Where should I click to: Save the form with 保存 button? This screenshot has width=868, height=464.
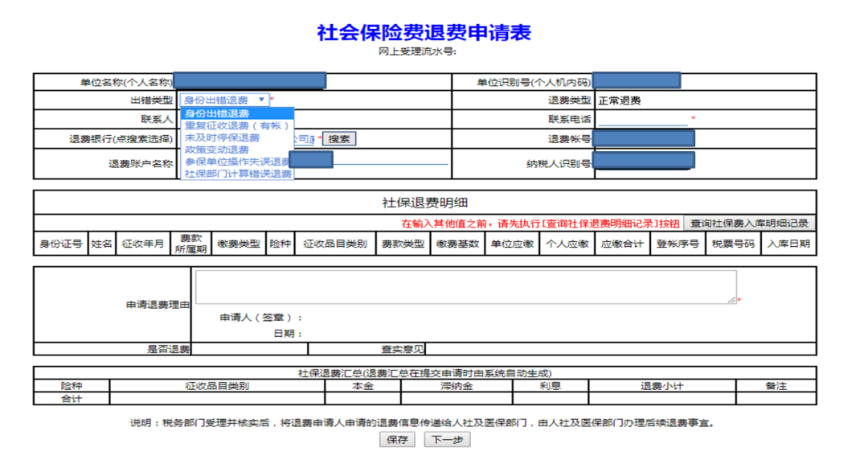(x=397, y=440)
